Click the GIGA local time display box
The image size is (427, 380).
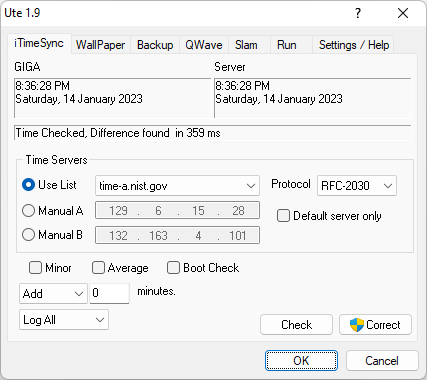(113, 98)
